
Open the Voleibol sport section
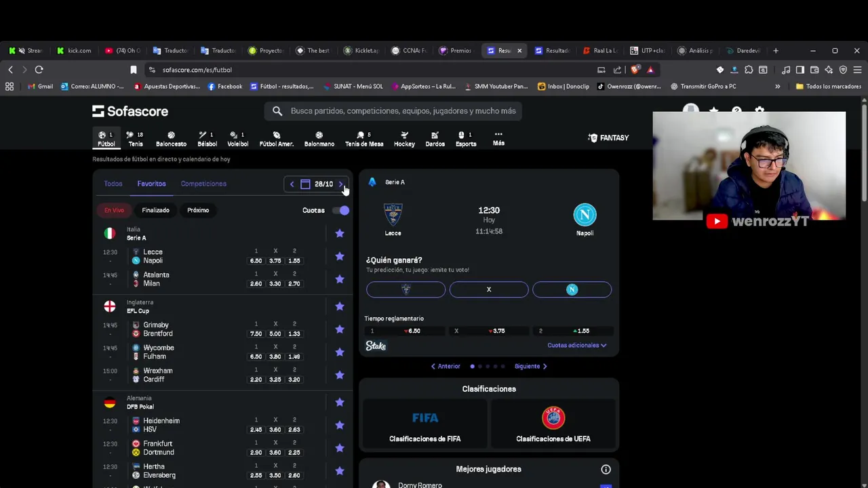pyautogui.click(x=237, y=138)
